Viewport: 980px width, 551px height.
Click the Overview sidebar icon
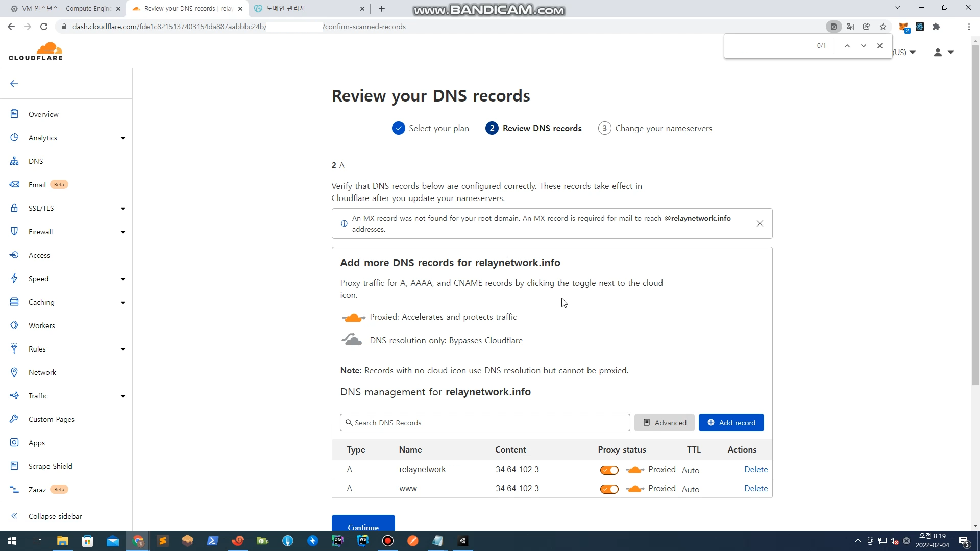(14, 114)
